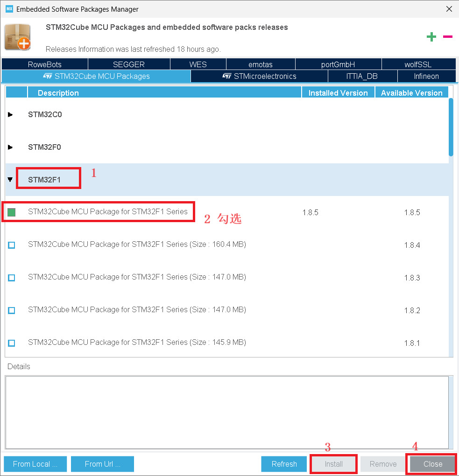
Task: Click the Available Version column header
Action: (412, 92)
